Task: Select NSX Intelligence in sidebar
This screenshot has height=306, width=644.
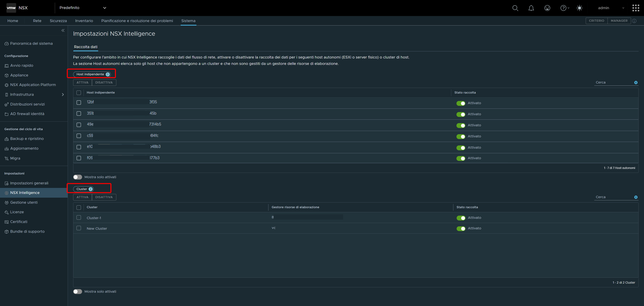Action: (34, 193)
